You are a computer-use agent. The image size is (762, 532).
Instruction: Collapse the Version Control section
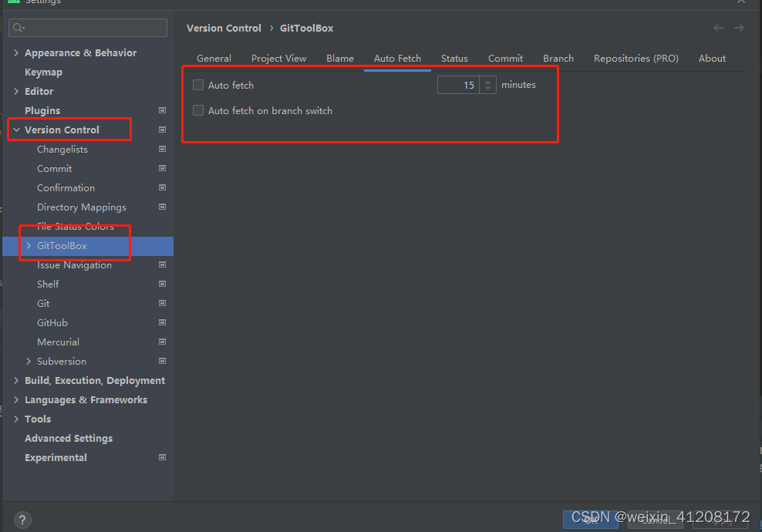pos(16,130)
